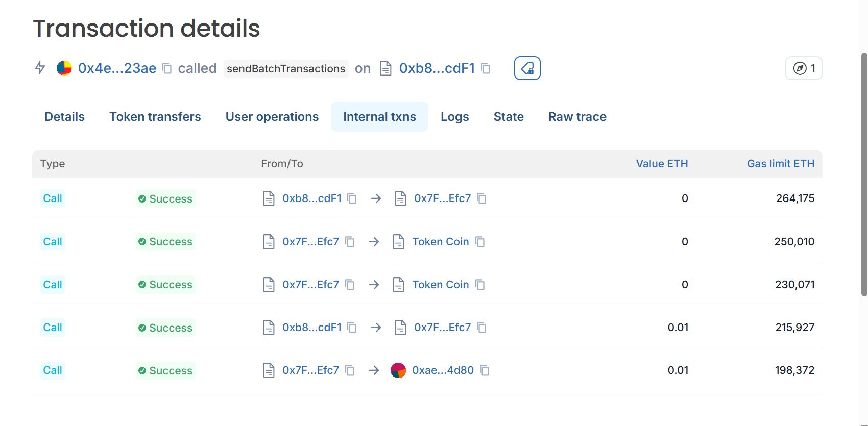Open the Details tab

[64, 117]
